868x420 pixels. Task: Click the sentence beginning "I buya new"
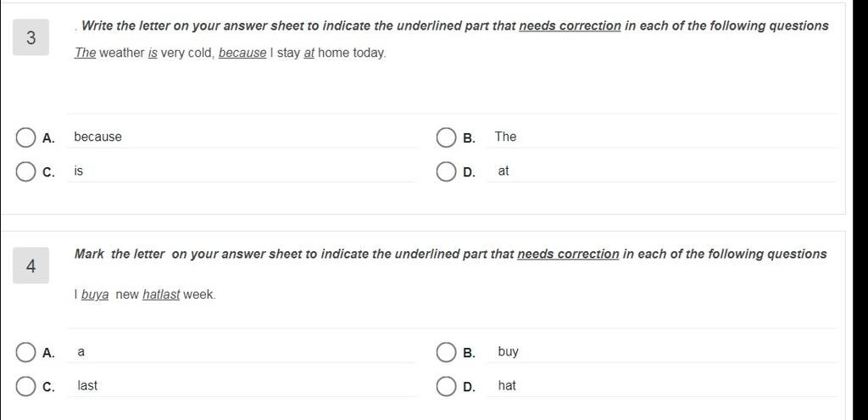[x=145, y=294]
